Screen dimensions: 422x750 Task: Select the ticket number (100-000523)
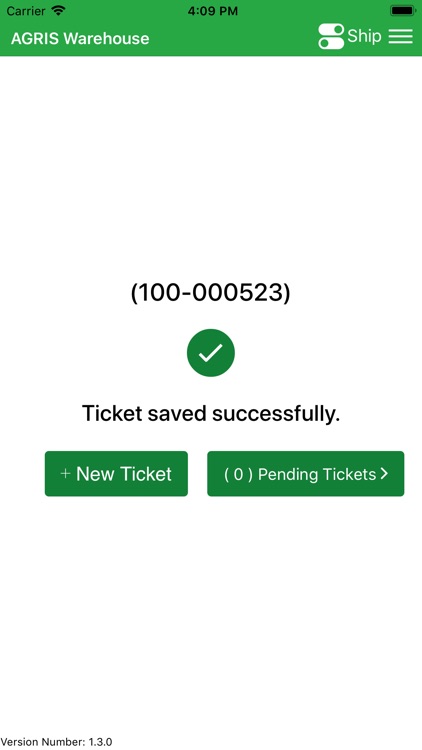pyautogui.click(x=211, y=293)
